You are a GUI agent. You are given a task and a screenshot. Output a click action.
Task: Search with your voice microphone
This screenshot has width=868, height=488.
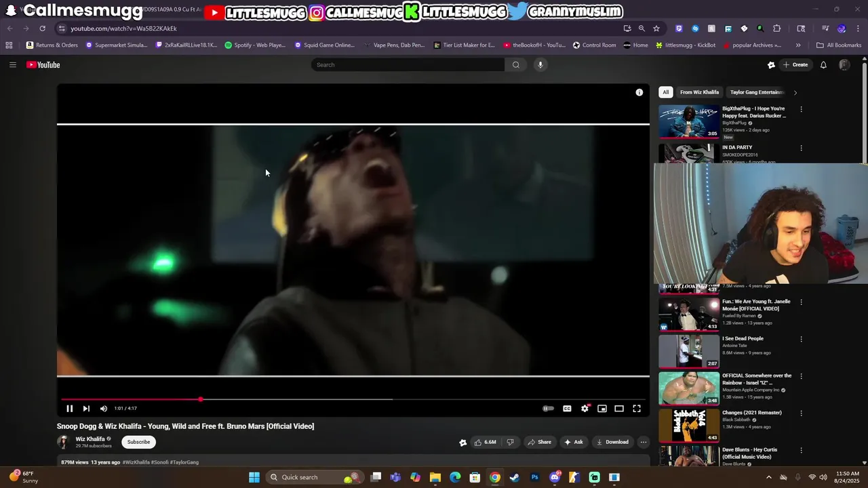(x=540, y=65)
